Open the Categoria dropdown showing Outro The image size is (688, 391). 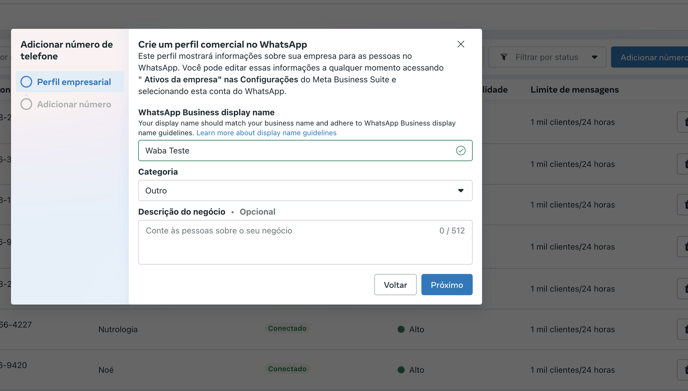(305, 190)
